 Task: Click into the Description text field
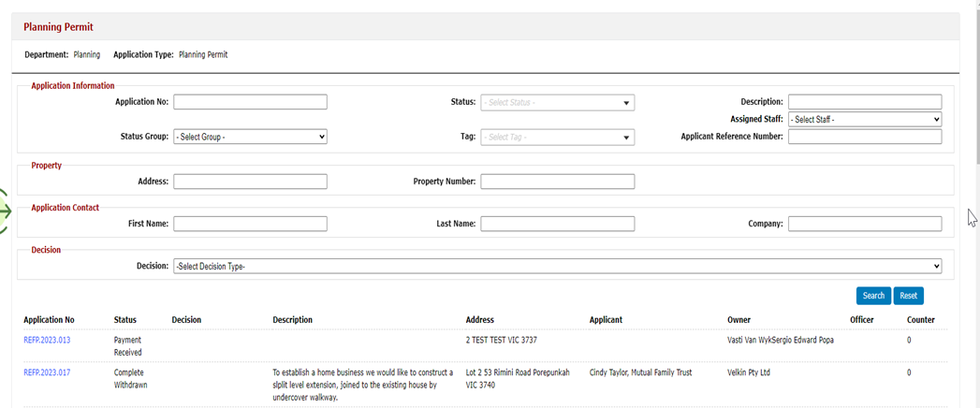point(865,102)
